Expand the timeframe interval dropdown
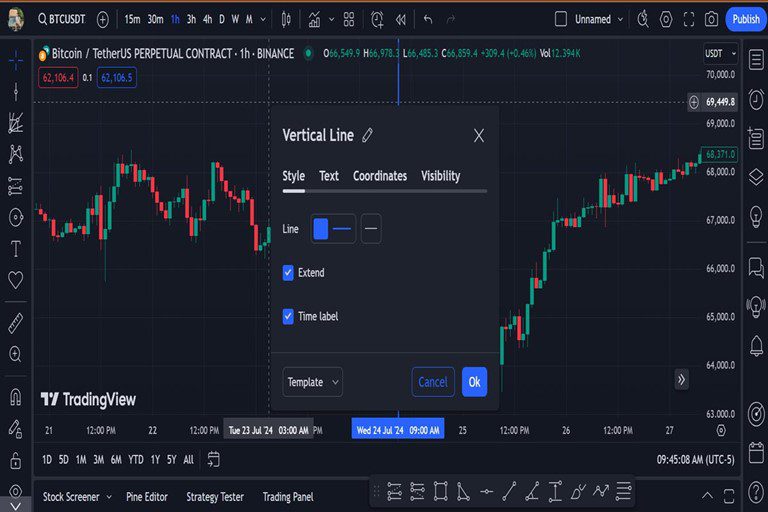 click(263, 20)
